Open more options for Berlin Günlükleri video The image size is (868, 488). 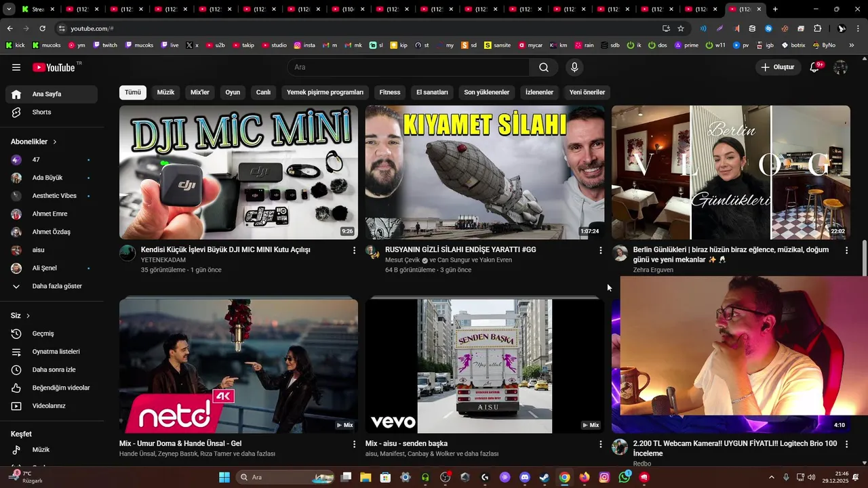point(846,251)
